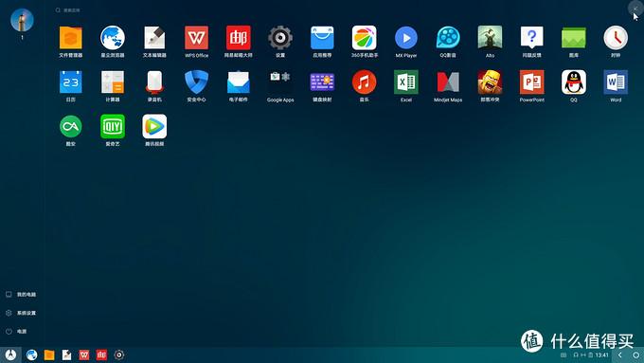The height and width of the screenshot is (363, 644).
Task: Launch the green iQIYI app
Action: pyautogui.click(x=113, y=126)
